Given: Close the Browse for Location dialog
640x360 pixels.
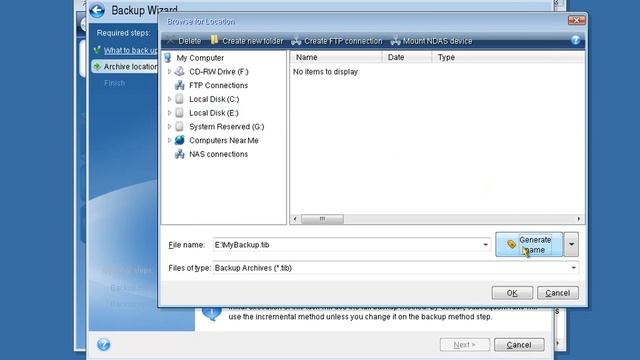Looking at the screenshot, I should pyautogui.click(x=576, y=20).
